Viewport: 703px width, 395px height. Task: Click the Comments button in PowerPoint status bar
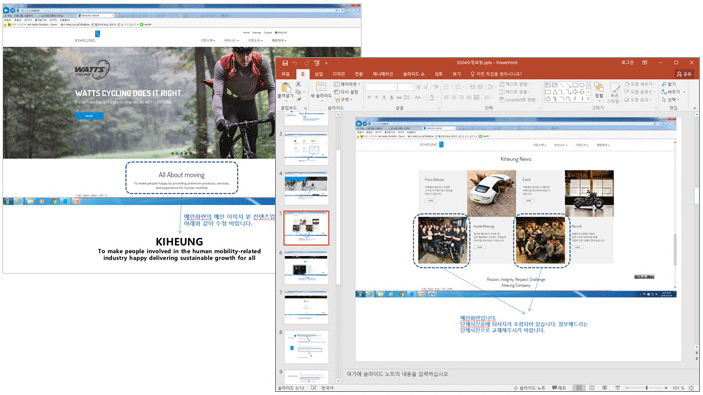(x=559, y=388)
